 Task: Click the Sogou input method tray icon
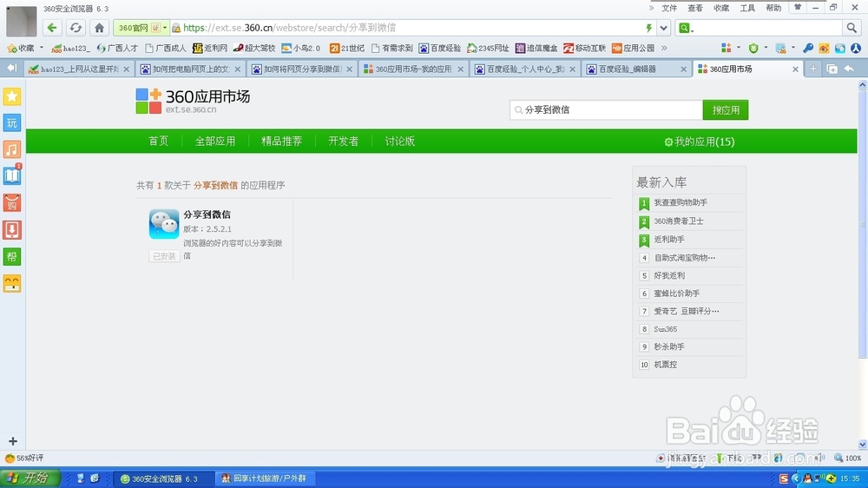784,478
